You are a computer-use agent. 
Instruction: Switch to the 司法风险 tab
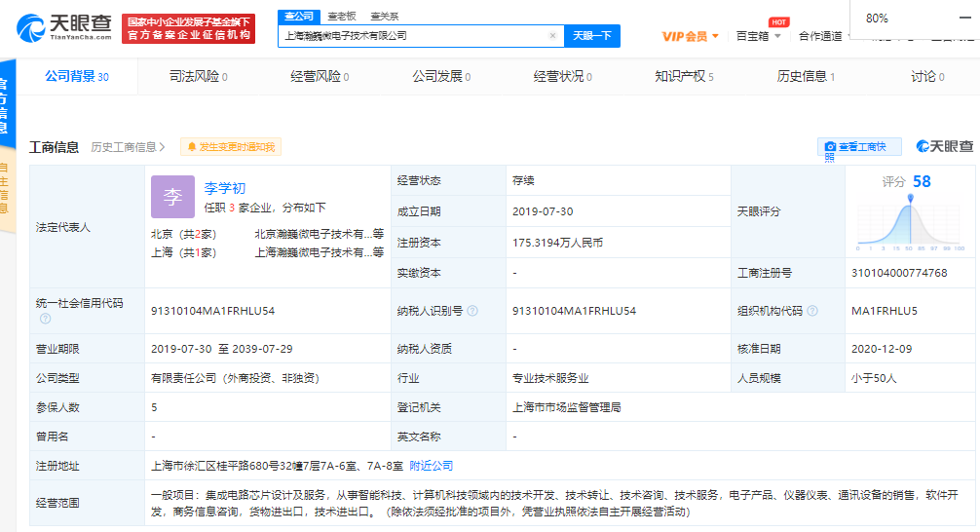[x=198, y=76]
